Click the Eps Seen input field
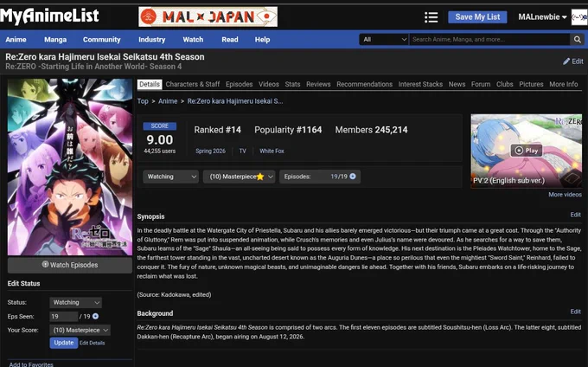The height and width of the screenshot is (367, 588). click(63, 316)
